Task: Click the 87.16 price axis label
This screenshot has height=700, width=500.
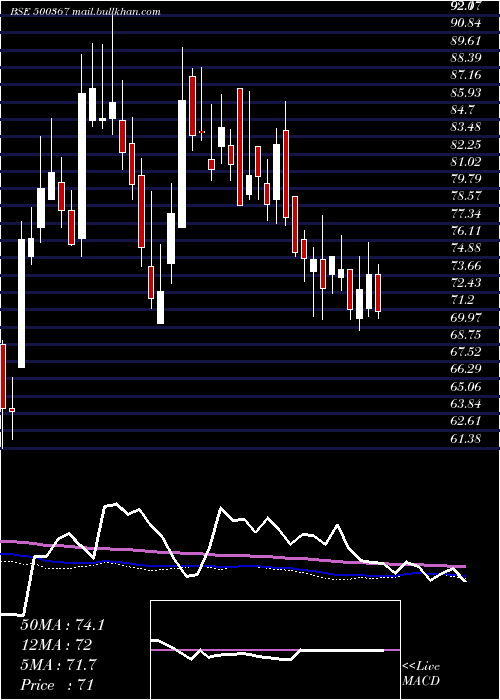Action: 465,75
